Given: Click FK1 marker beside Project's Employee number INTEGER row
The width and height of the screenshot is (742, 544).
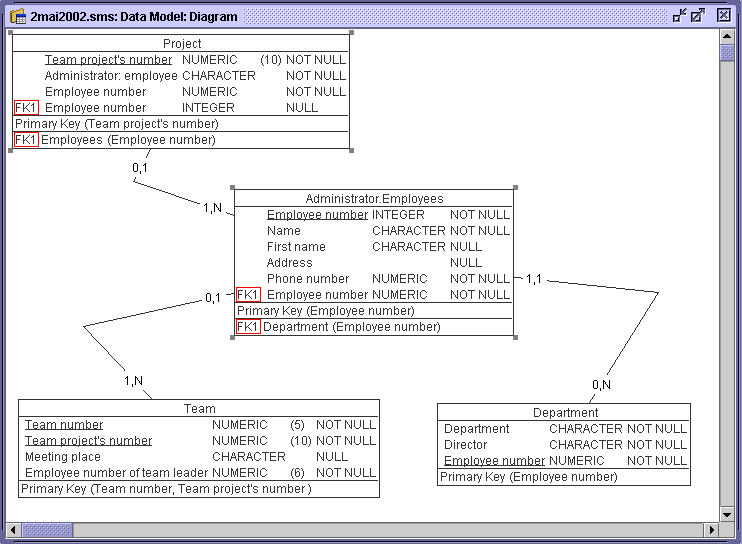Looking at the screenshot, I should tap(26, 108).
